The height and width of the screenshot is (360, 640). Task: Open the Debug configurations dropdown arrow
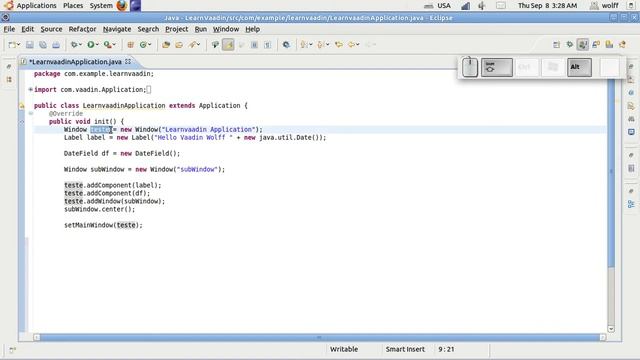(x=80, y=45)
